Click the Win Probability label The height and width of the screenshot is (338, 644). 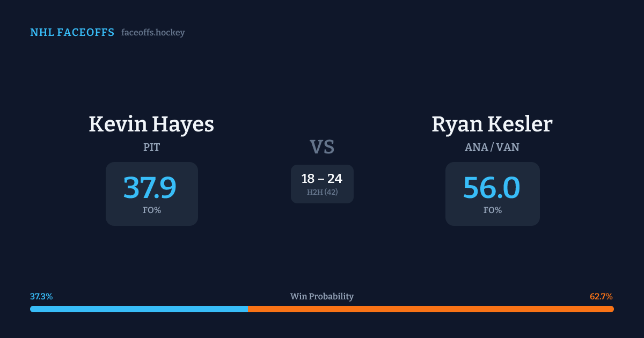pos(322,297)
